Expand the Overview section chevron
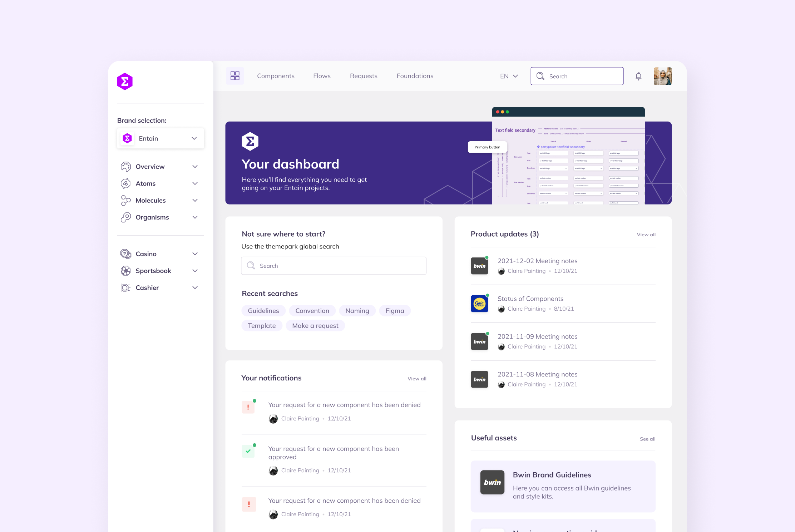 pyautogui.click(x=195, y=167)
